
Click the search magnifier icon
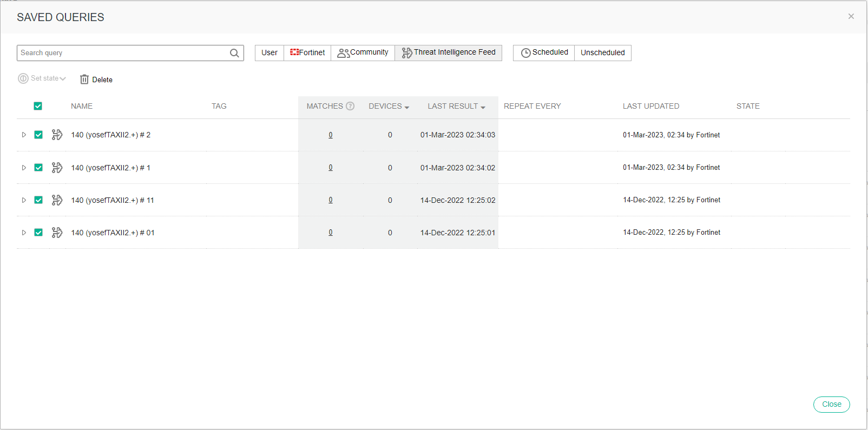234,53
